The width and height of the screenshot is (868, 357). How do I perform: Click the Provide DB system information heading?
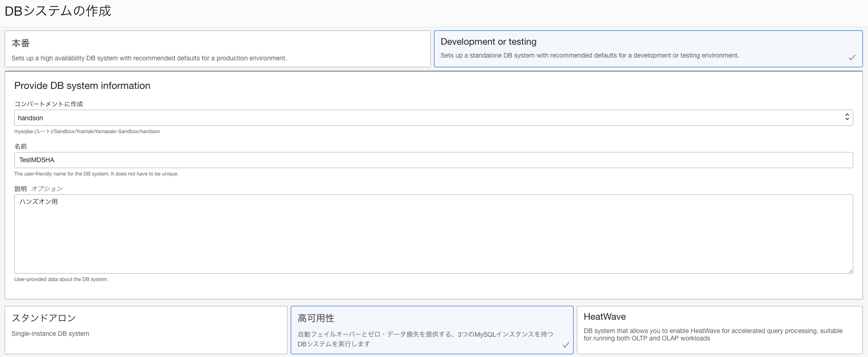(x=82, y=86)
